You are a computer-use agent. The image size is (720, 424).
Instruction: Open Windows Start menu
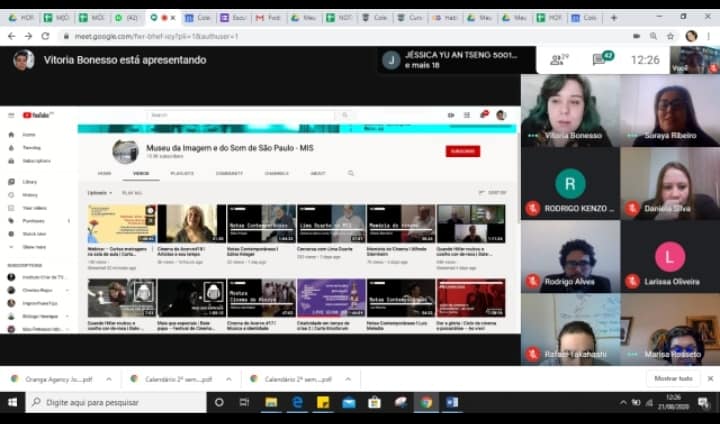(12, 402)
